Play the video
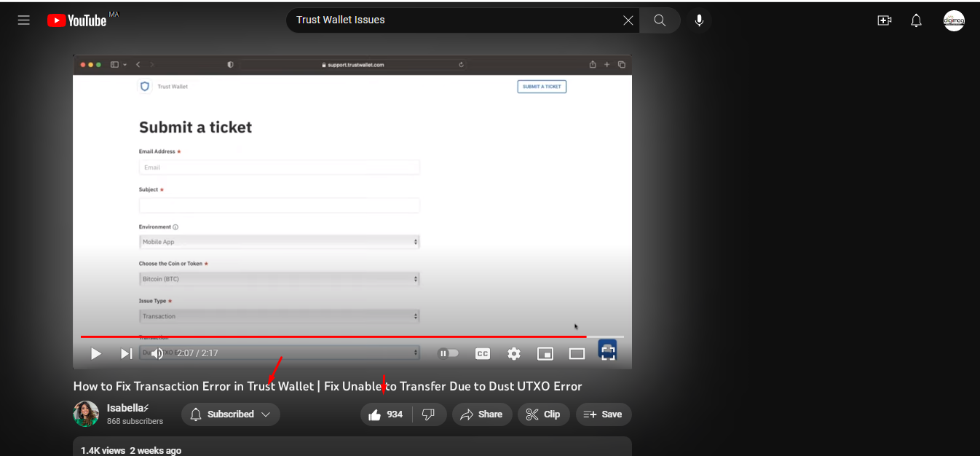Viewport: 980px width, 456px height. click(95, 353)
